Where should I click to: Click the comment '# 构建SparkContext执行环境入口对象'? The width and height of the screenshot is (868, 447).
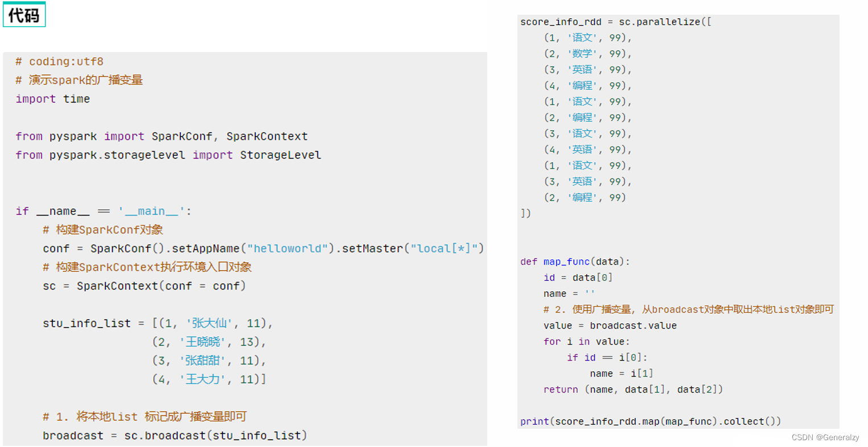[x=147, y=267]
